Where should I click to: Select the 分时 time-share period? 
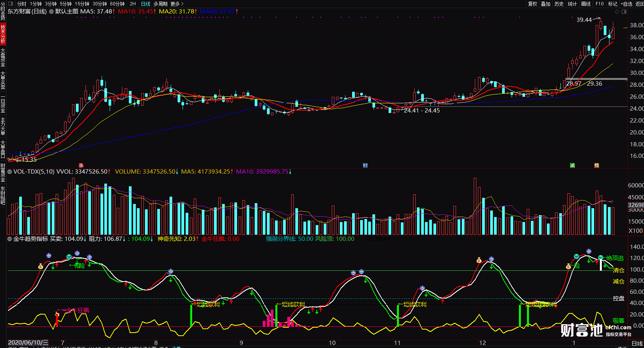coord(22,4)
